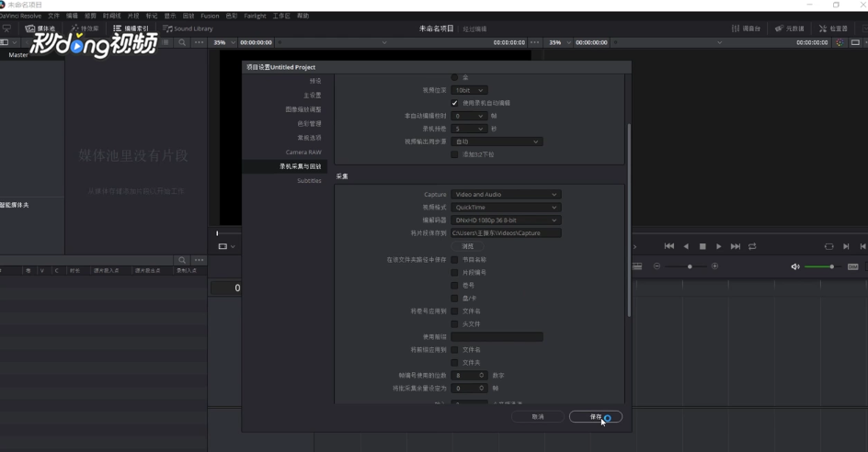Click the match frame icon beside the loop button

[828, 246]
